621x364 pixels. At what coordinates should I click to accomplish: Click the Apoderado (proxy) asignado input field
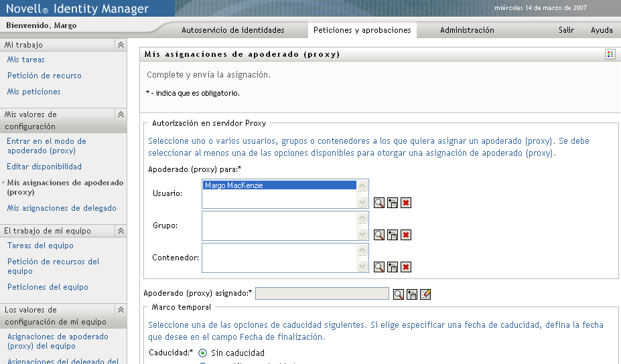(x=322, y=294)
